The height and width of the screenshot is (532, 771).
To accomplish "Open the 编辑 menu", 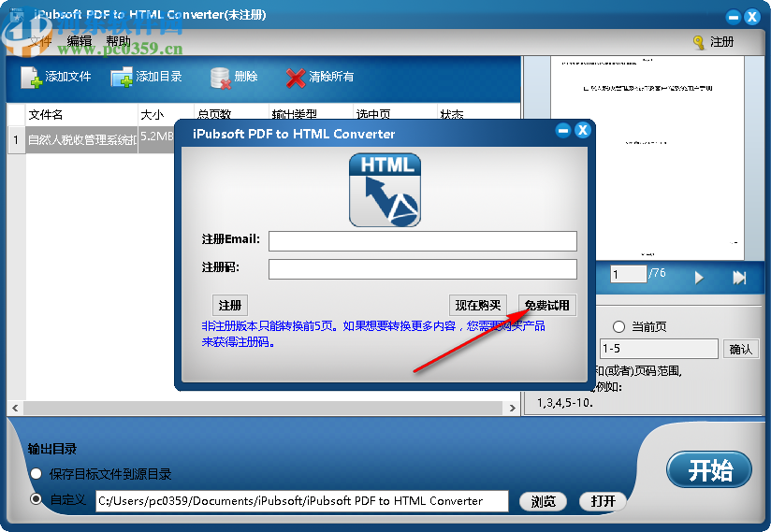I will (80, 41).
